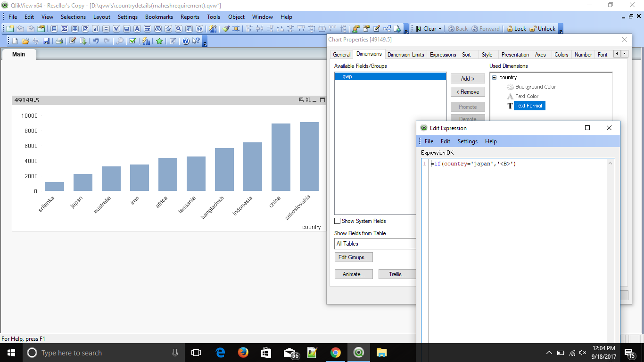The image size is (644, 362).
Task: Select the Main sheet tab
Action: (x=18, y=54)
